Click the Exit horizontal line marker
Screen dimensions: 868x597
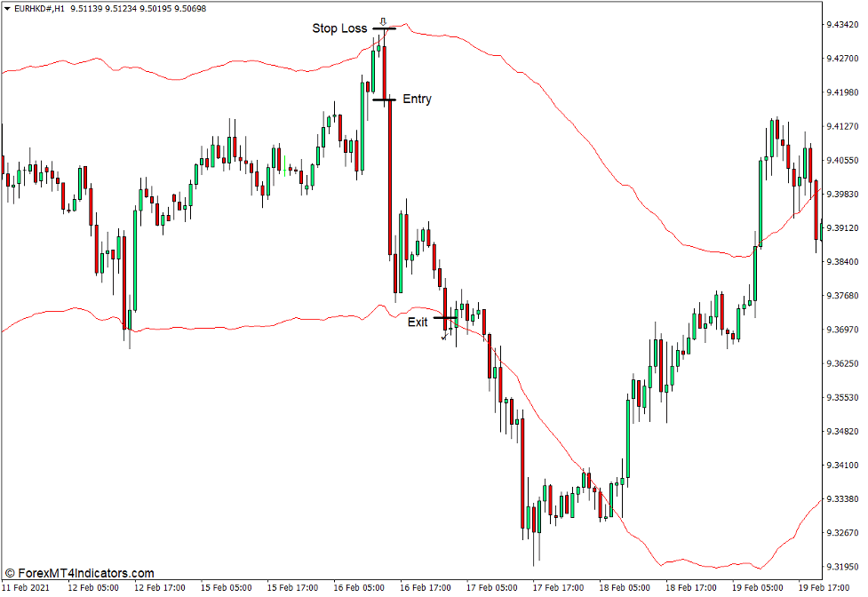(x=445, y=317)
